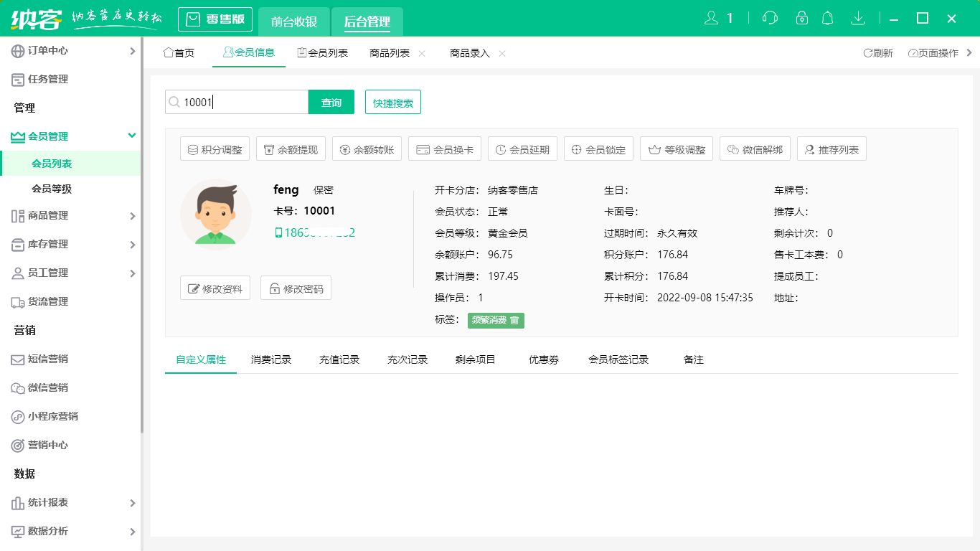The height and width of the screenshot is (551, 980).
Task: Open the 积分调整 (points adjustment) tool
Action: point(215,149)
